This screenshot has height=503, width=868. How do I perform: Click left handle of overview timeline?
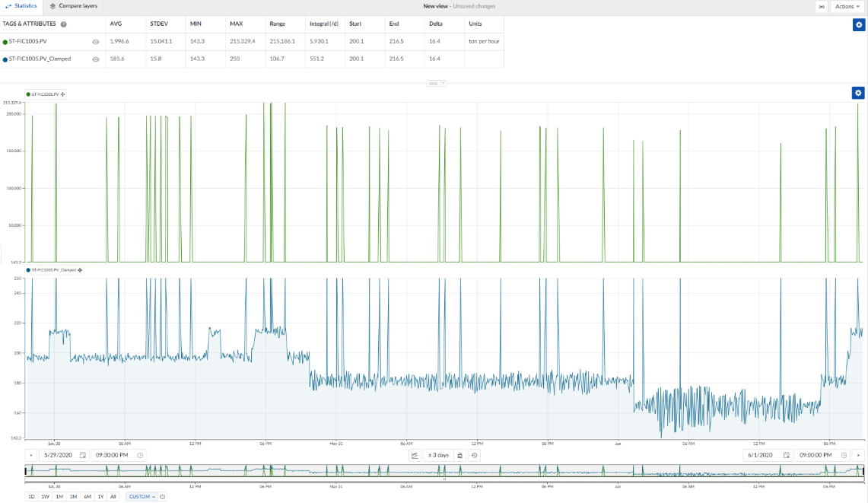pos(25,472)
